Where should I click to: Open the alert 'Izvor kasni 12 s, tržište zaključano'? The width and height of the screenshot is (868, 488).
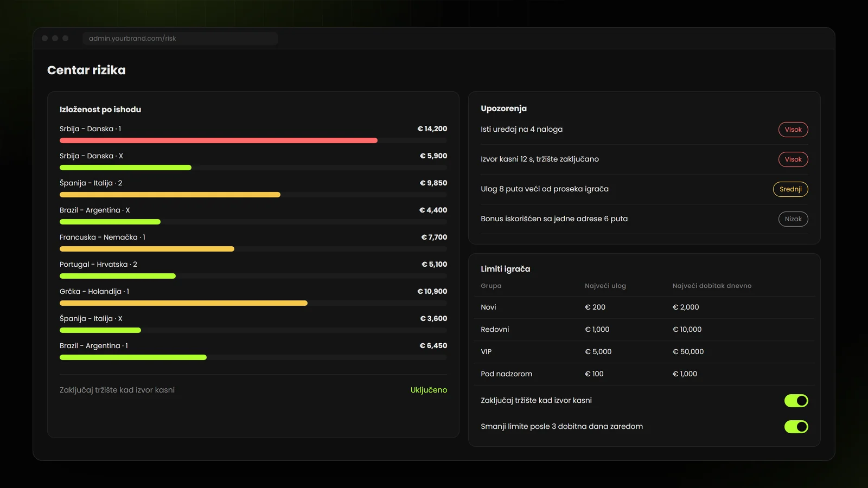coord(644,159)
